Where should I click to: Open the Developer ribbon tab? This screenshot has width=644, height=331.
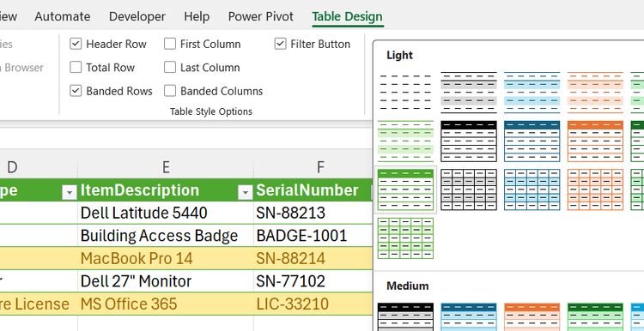pyautogui.click(x=137, y=16)
